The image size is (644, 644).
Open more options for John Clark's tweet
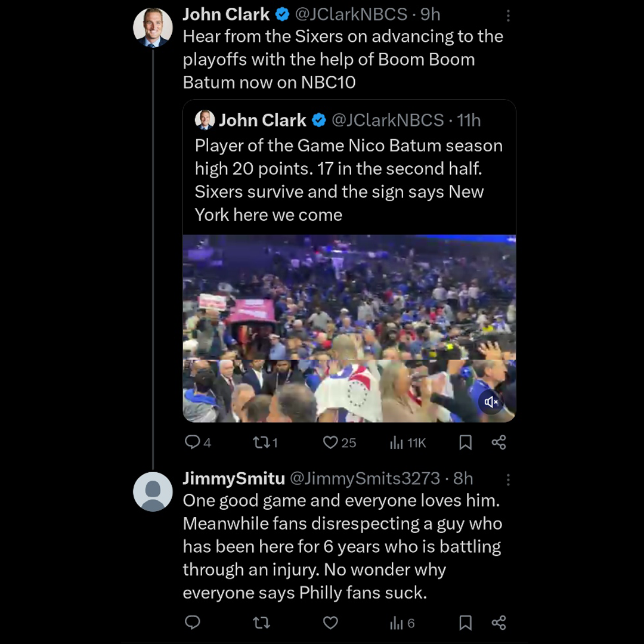(508, 15)
